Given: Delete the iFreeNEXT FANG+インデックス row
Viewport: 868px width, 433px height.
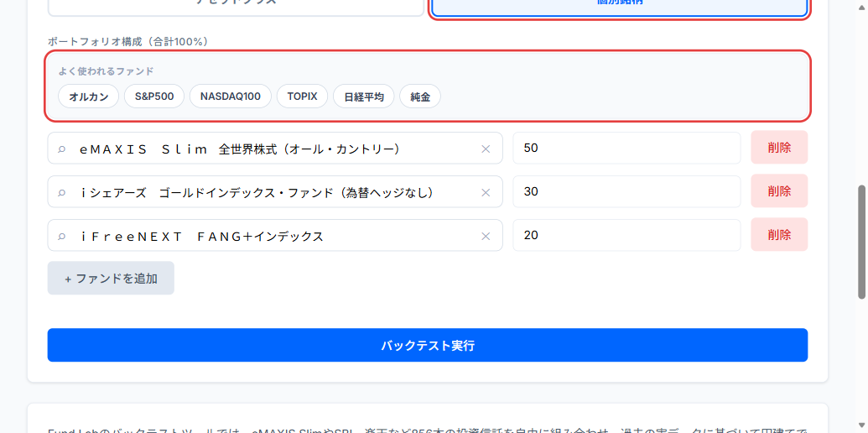Looking at the screenshot, I should [779, 235].
